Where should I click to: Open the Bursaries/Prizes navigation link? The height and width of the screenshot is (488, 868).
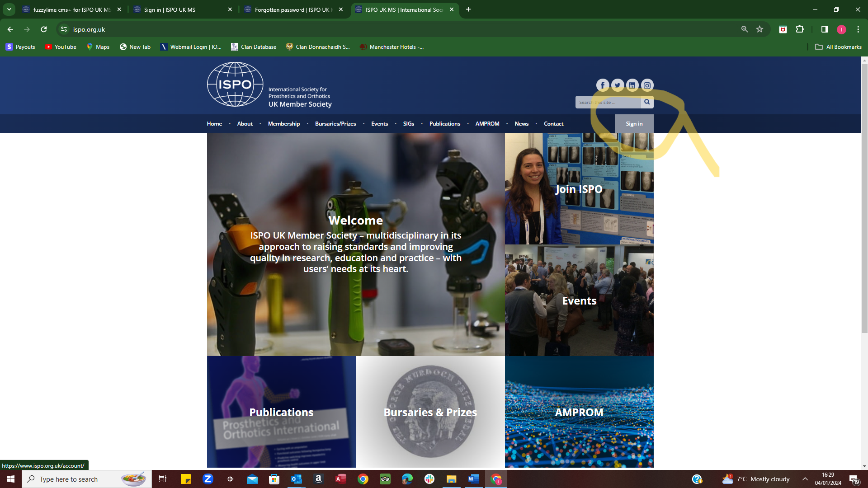click(x=335, y=124)
